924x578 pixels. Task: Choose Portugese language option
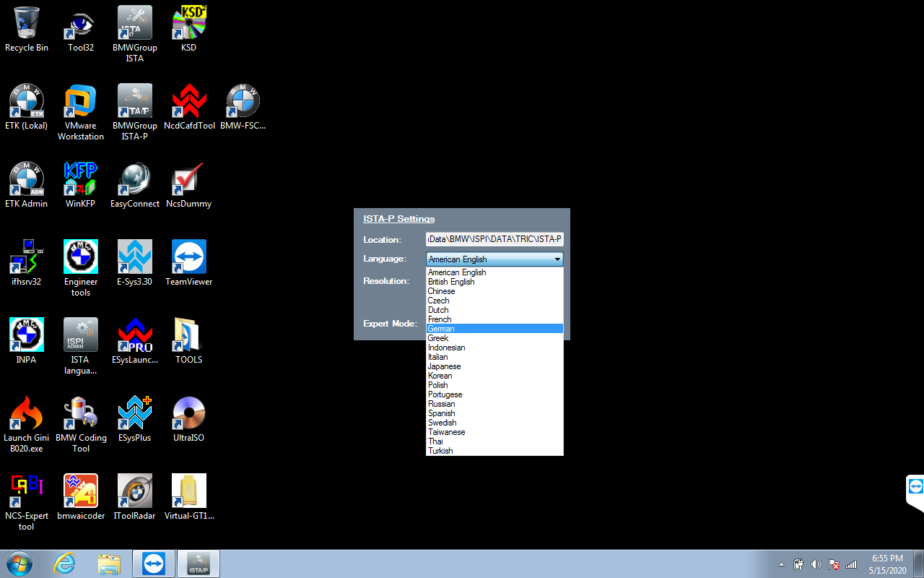(x=494, y=394)
